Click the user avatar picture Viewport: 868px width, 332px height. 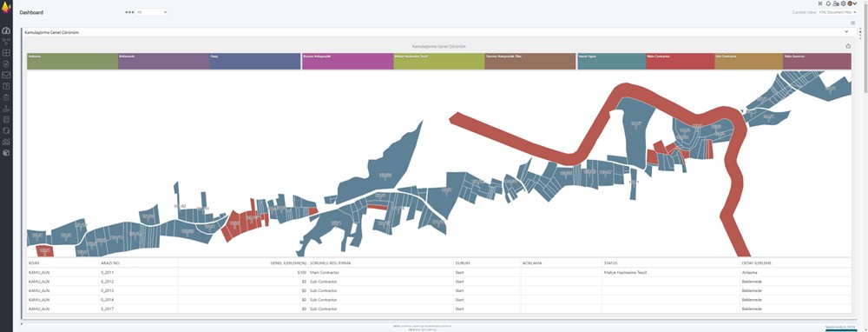coord(850,3)
